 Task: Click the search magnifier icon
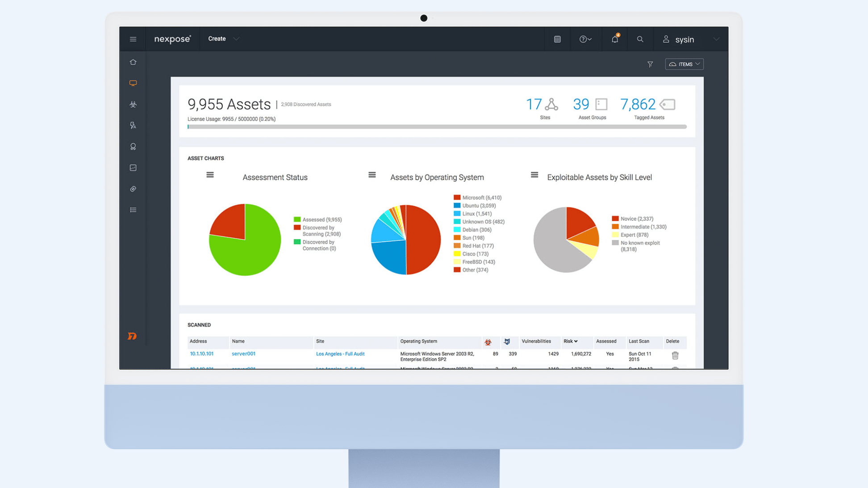(x=640, y=39)
